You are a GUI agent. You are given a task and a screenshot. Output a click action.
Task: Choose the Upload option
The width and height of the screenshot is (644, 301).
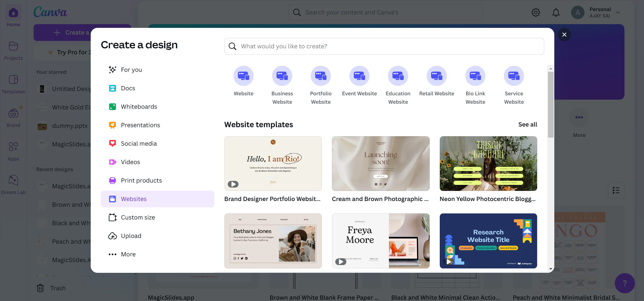158,236
